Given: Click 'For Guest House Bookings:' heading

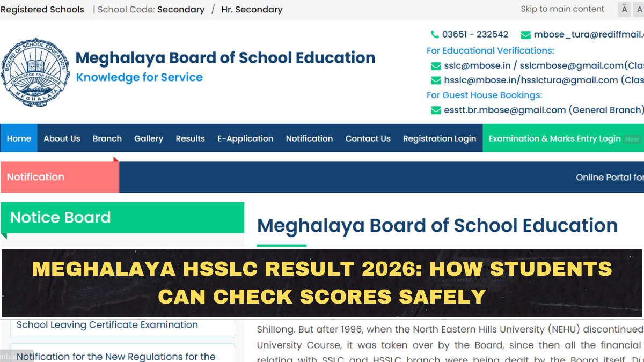Looking at the screenshot, I should (x=484, y=95).
